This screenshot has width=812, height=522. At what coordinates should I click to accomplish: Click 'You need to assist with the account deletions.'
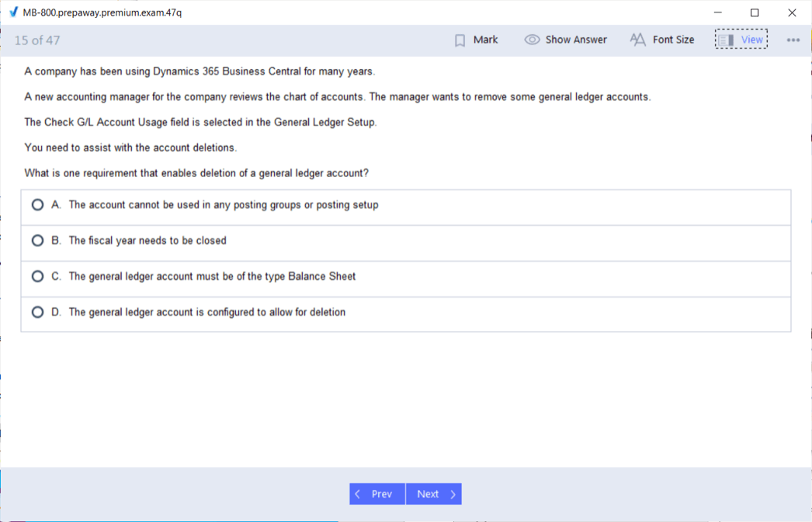click(x=130, y=148)
